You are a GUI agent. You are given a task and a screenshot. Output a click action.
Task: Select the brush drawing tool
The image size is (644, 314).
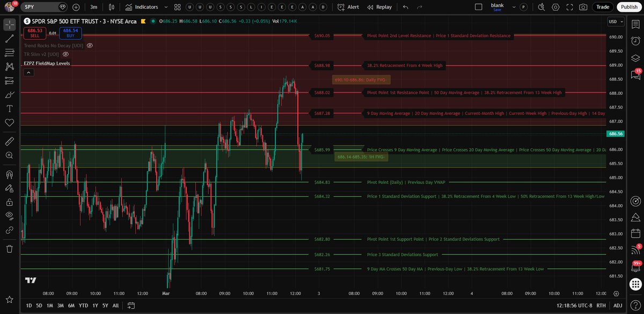pos(9,94)
